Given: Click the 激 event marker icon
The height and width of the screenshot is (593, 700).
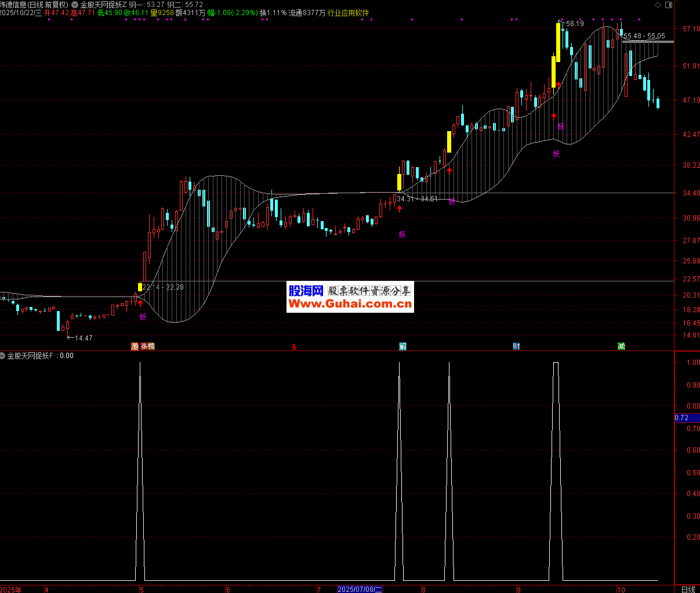Looking at the screenshot, I should coord(135,346).
